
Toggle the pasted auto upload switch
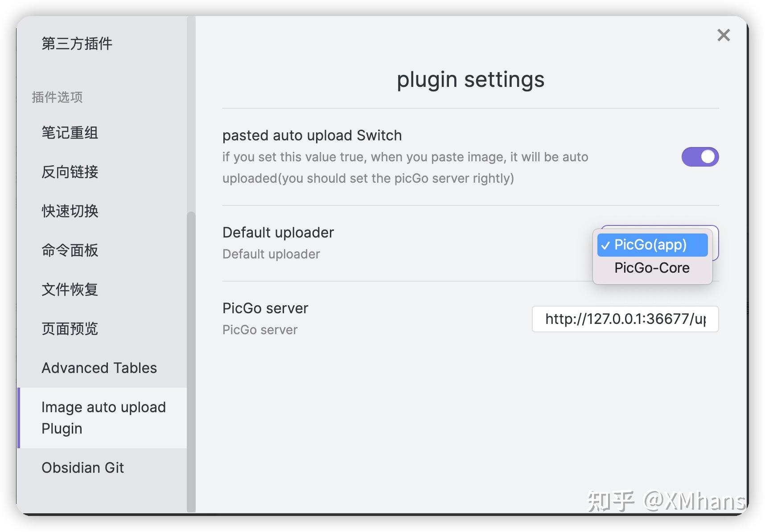(x=699, y=157)
